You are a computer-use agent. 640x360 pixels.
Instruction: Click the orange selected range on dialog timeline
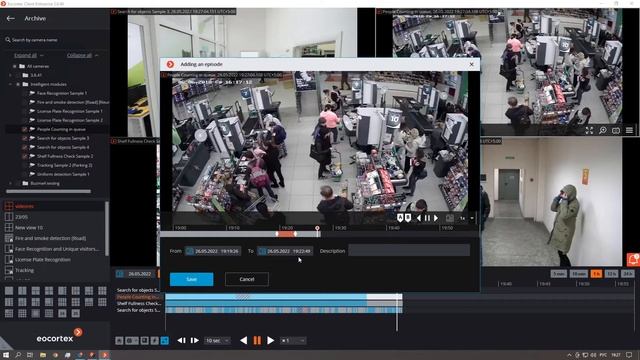click(x=286, y=234)
